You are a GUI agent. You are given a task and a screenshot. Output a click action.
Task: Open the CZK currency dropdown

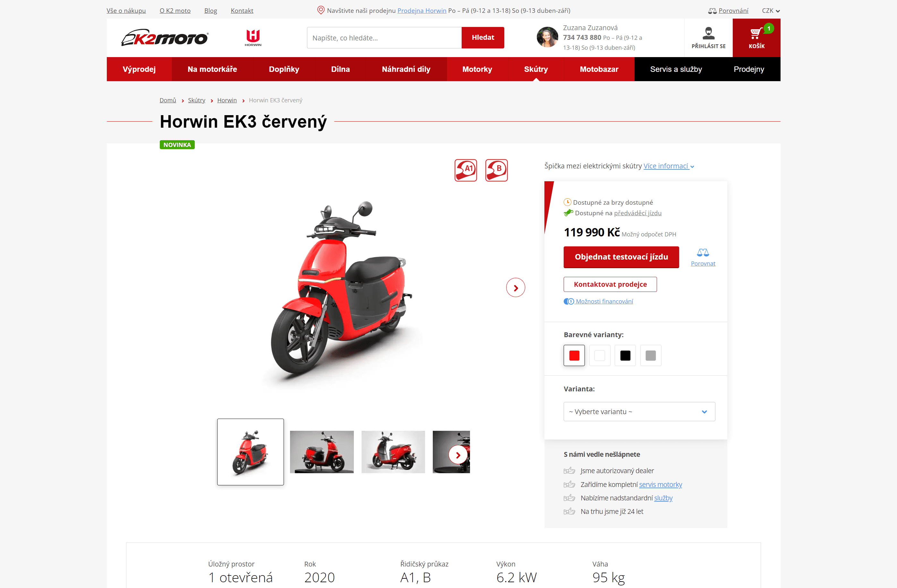click(771, 11)
